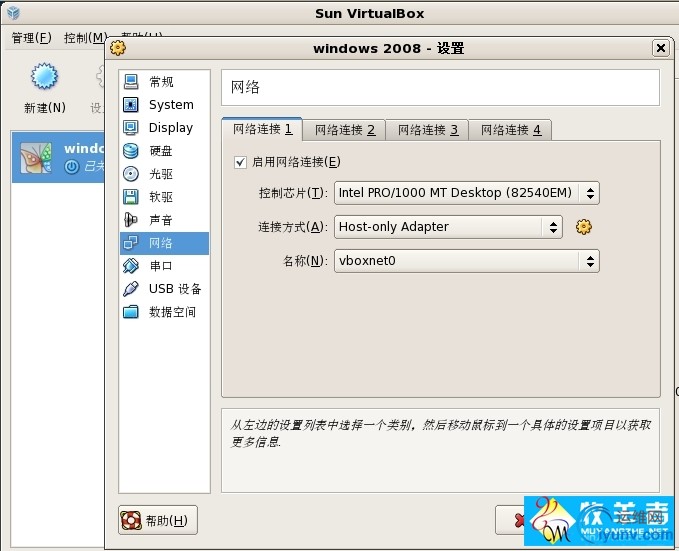The height and width of the screenshot is (551, 679).
Task: Select the System chip icon
Action: tap(131, 104)
